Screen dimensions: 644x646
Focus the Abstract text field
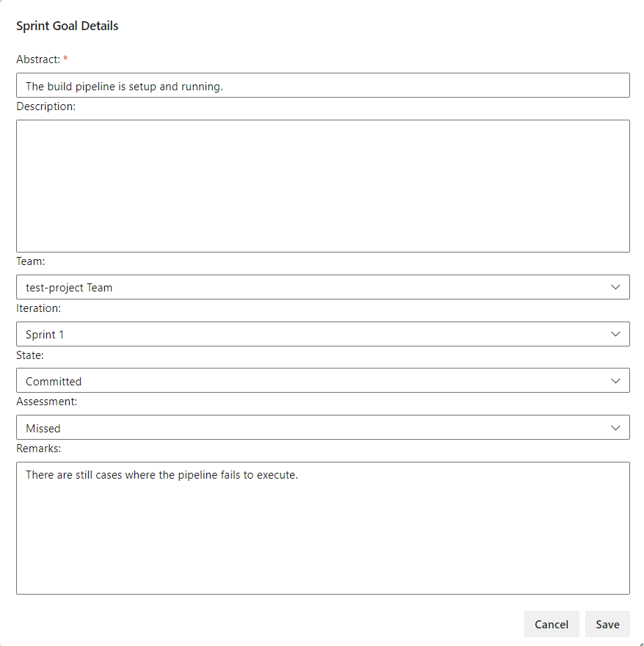(x=323, y=85)
